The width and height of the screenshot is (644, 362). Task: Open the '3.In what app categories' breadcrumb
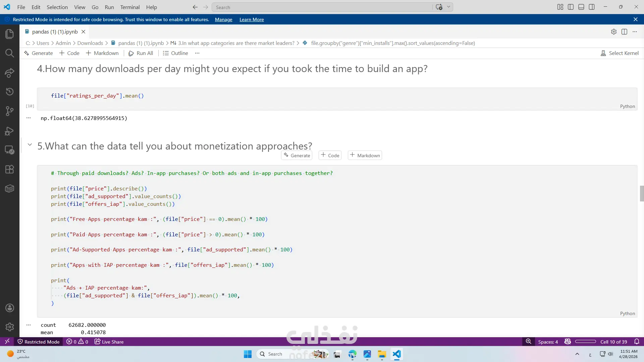(232, 43)
